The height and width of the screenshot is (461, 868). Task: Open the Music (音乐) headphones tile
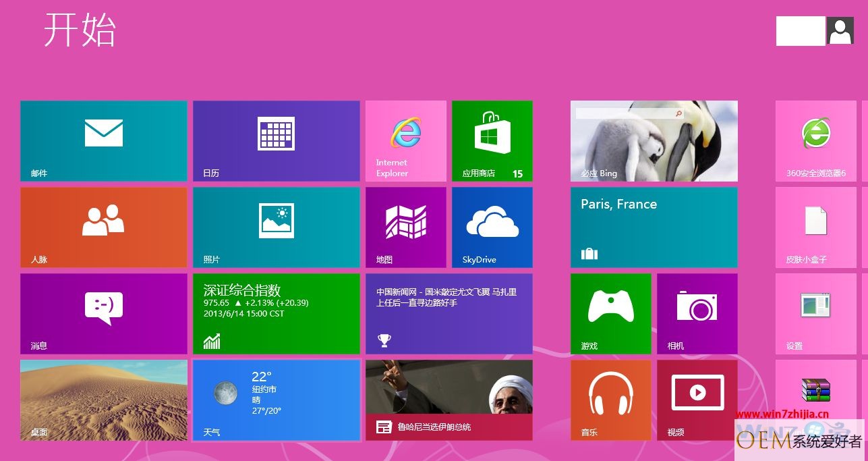(x=611, y=400)
